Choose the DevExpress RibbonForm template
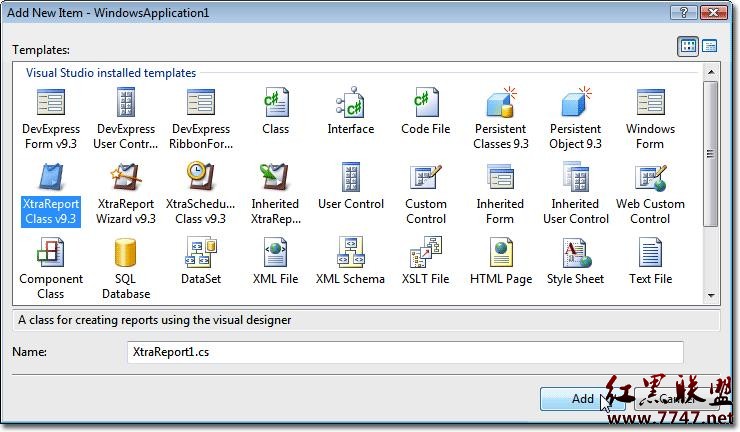Image resolution: width=740 pixels, height=432 pixels. tap(201, 118)
